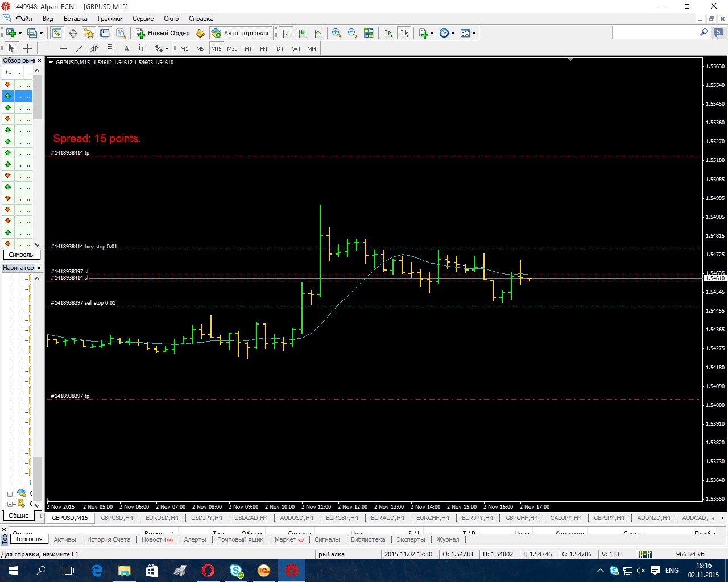Image resolution: width=728 pixels, height=582 pixels.
Task: Switch to line chart mode
Action: pos(318,33)
